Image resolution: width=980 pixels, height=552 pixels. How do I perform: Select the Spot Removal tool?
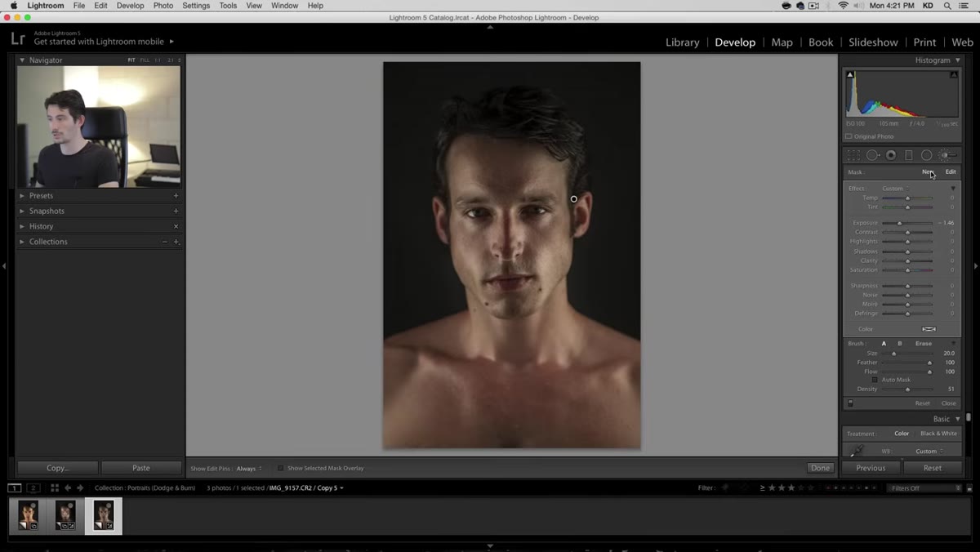872,155
